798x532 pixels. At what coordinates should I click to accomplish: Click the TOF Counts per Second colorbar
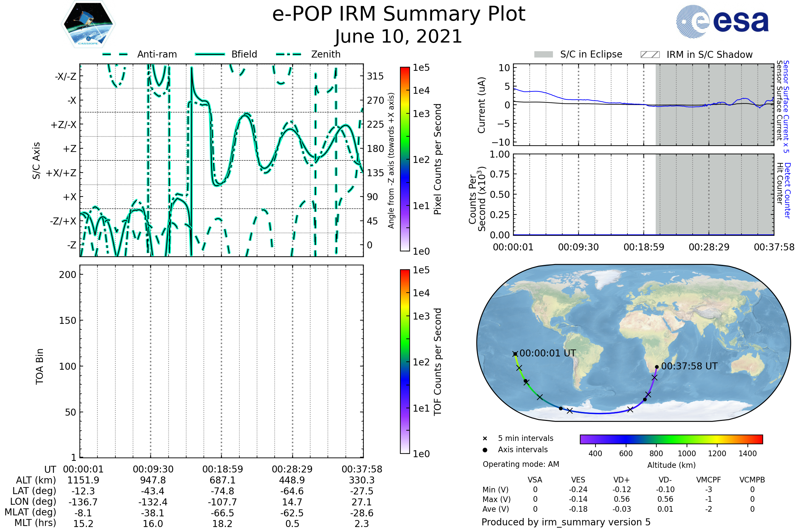(405, 361)
